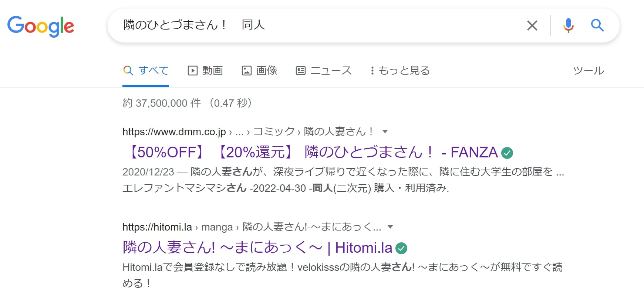The image size is (644, 300).
Task: Click the green verified badge beside FANZA
Action: tap(507, 153)
